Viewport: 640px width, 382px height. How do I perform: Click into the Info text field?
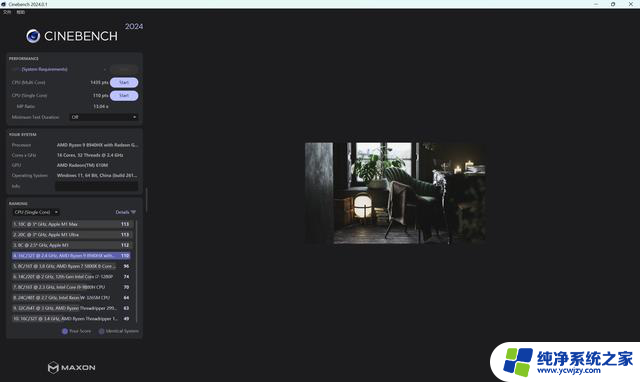97,186
